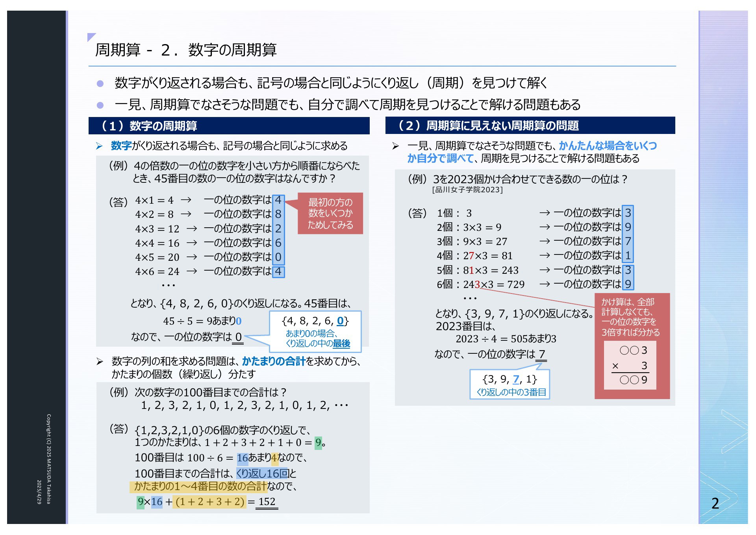This screenshot has width=756, height=535.
Task: Click the answer なので、一の位の数字は 7
Action: click(x=490, y=354)
